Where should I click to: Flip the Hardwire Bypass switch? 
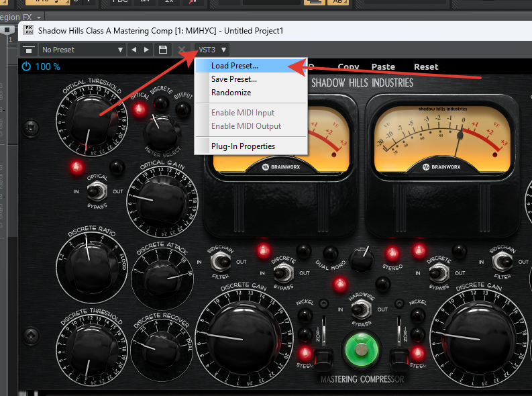[x=361, y=309]
